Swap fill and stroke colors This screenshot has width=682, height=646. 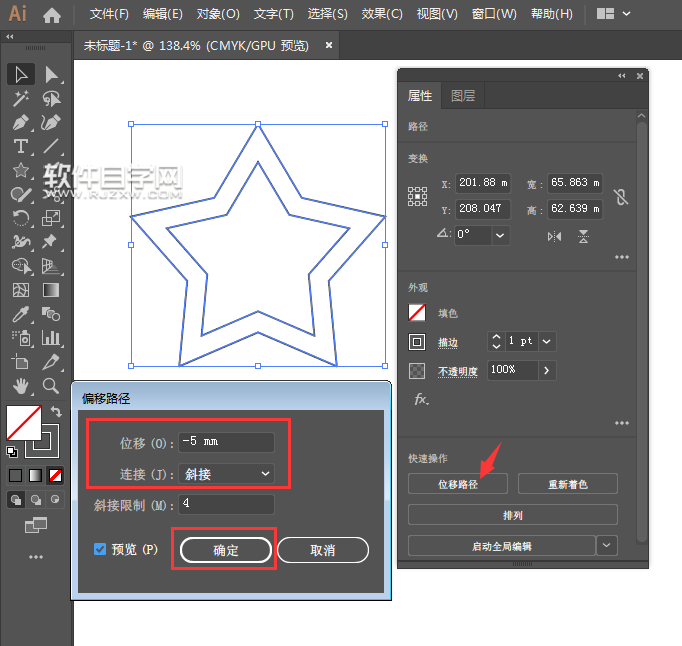click(56, 411)
